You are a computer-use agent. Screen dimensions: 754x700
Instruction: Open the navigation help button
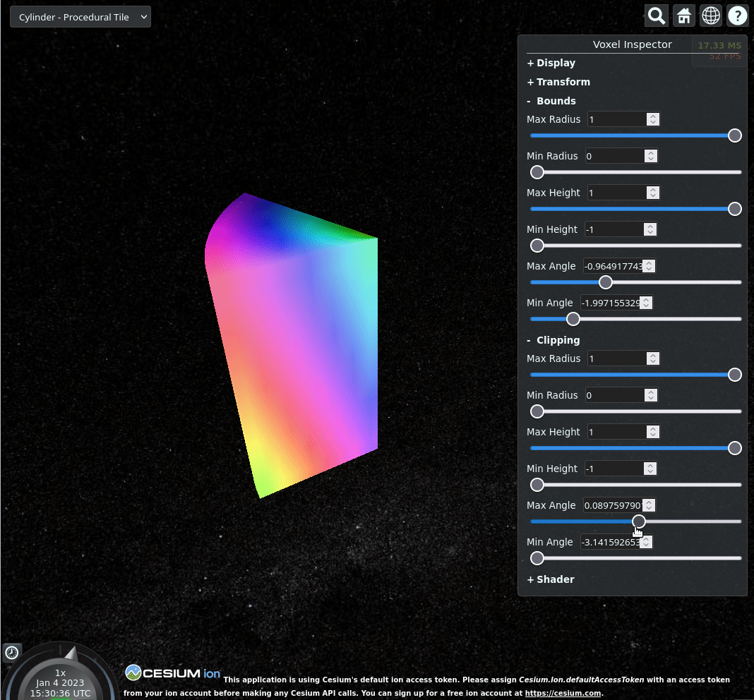(737, 16)
